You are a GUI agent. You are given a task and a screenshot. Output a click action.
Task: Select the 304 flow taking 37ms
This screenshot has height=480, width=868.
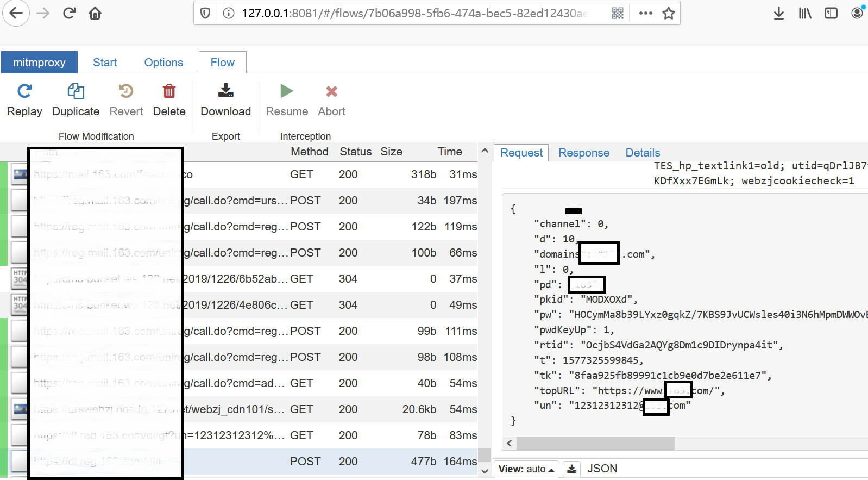click(x=239, y=279)
